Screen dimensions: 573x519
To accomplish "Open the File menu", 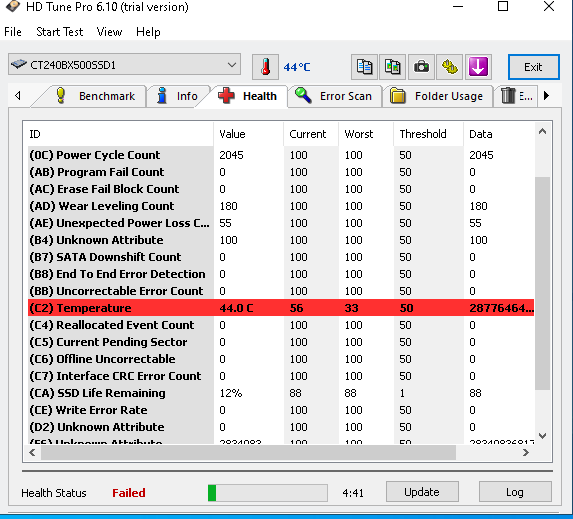I will (x=13, y=32).
